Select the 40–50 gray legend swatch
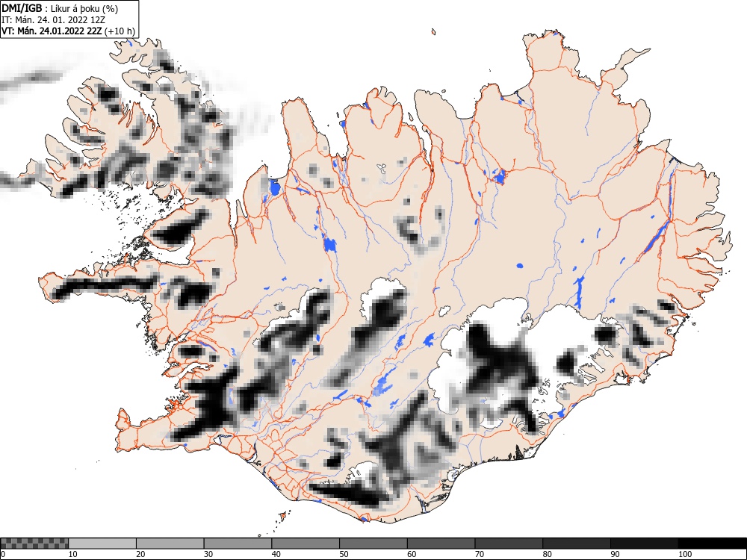747x560 pixels. click(x=306, y=544)
